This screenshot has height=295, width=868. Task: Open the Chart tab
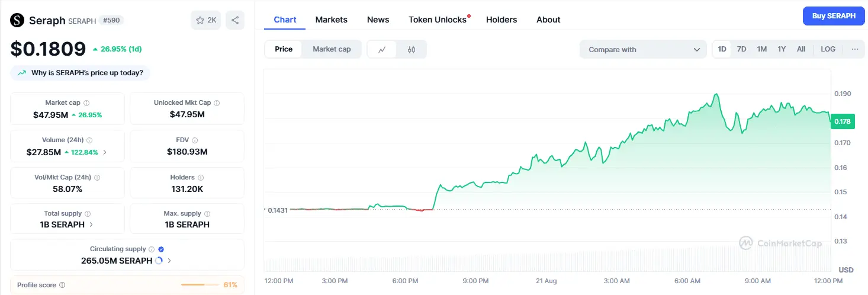click(285, 20)
